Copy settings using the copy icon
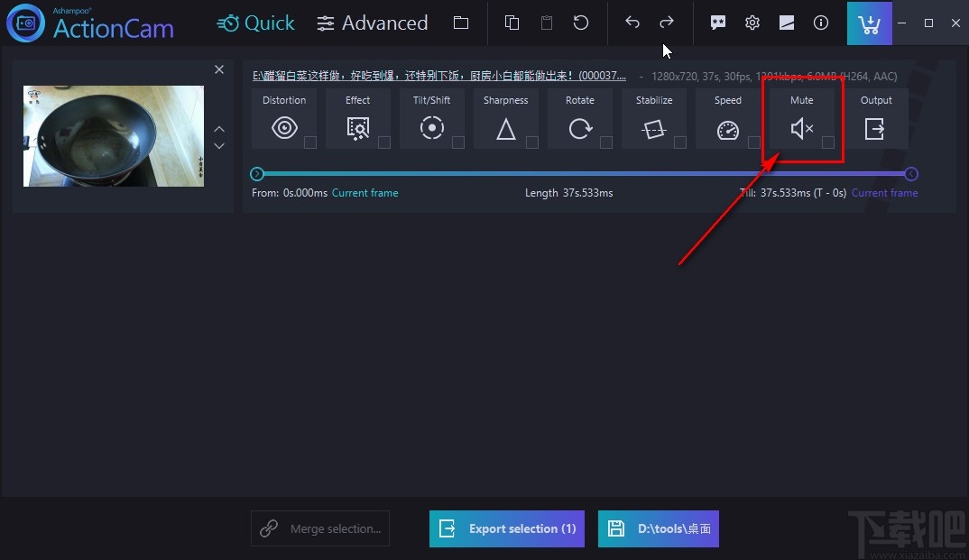The image size is (969, 560). [512, 23]
